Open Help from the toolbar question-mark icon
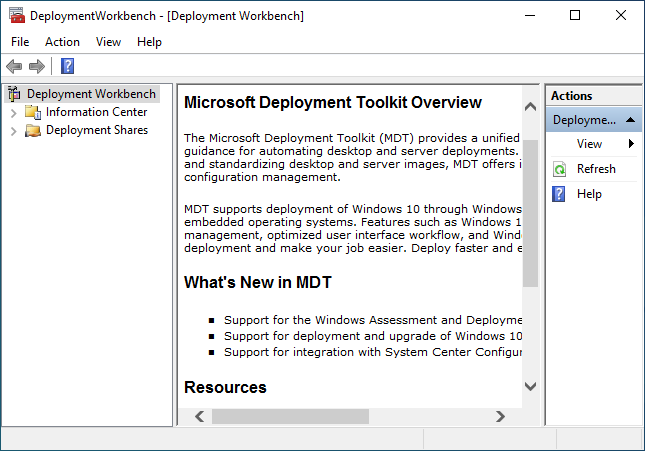Viewport: 645px width, 451px height. [67, 66]
